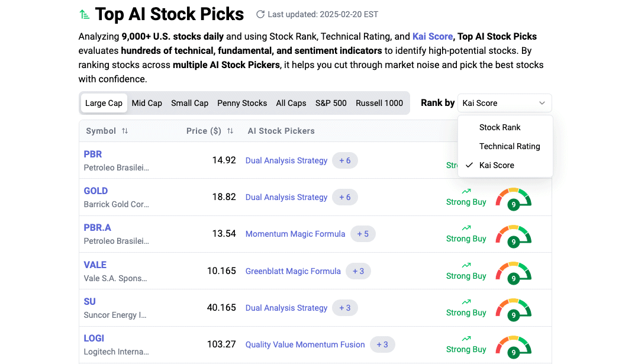Sort table by Symbol arrows icon
Image resolution: width=622 pixels, height=364 pixels.
pyautogui.click(x=125, y=131)
